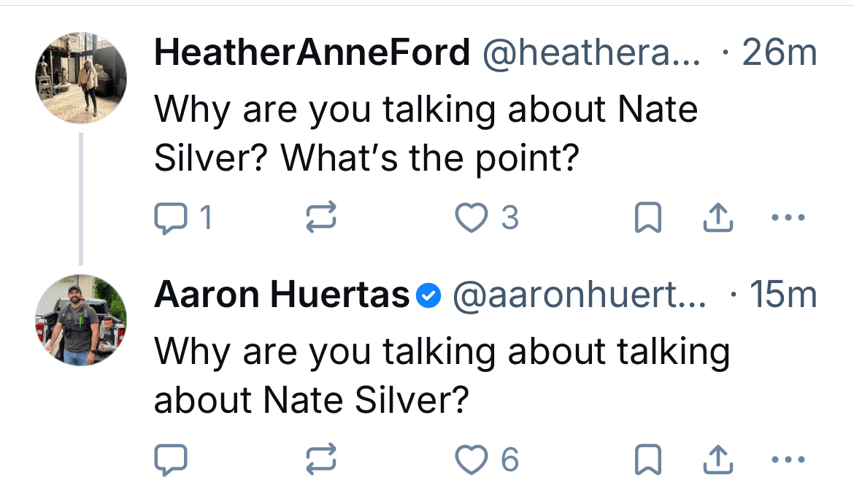Reply to Aaron Huertas's tweet
The height and width of the screenshot is (504, 854).
[x=172, y=460]
